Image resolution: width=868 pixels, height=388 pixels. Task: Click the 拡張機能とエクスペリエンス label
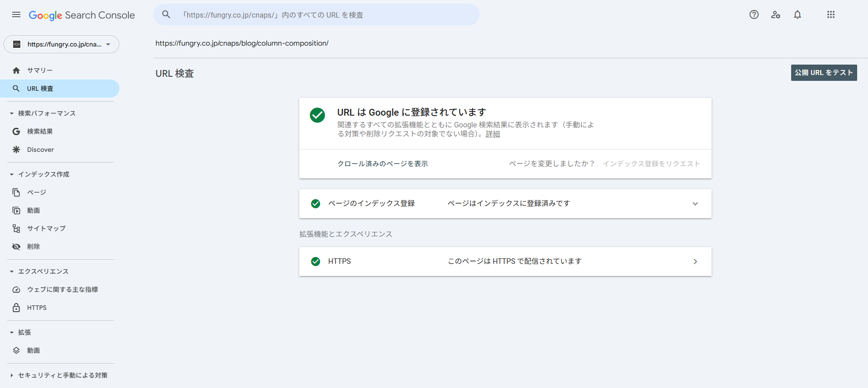pos(346,234)
